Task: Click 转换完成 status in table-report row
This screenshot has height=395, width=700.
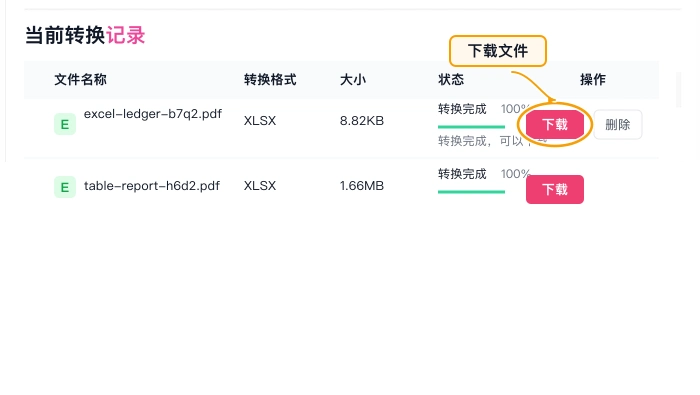Action: click(462, 174)
